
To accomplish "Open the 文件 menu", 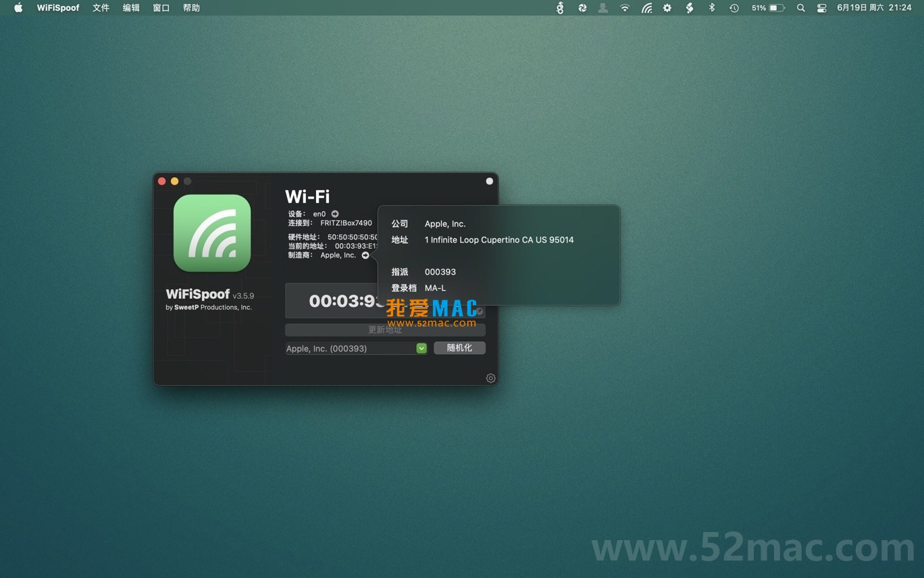I will pos(101,8).
